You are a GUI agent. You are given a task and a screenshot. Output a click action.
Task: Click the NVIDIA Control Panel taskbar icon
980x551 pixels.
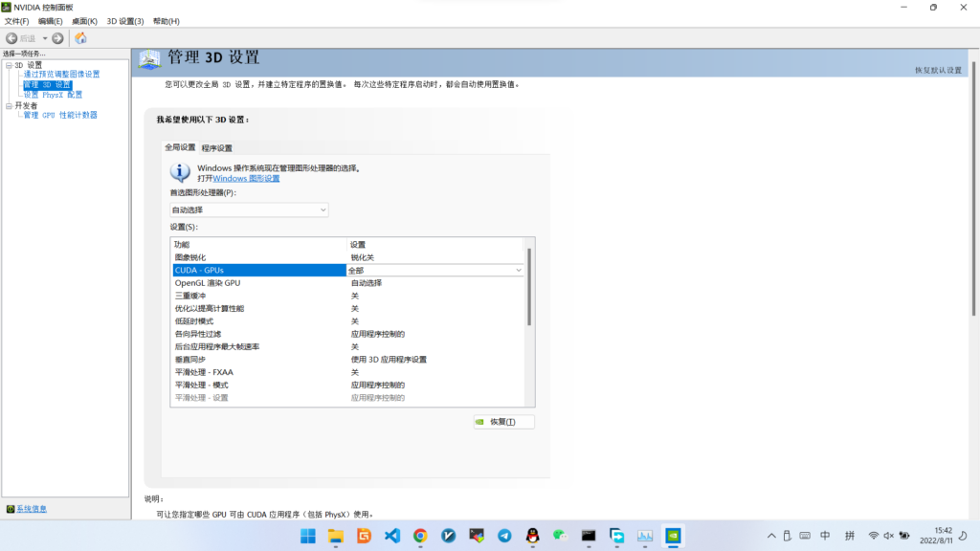coord(673,536)
